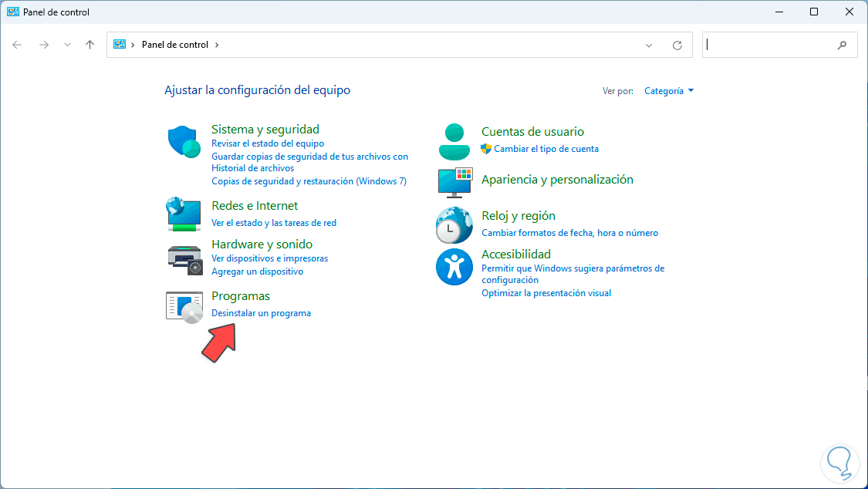This screenshot has width=868, height=489.
Task: Click Cambiar formatos de fecha, hora o número
Action: pos(569,233)
